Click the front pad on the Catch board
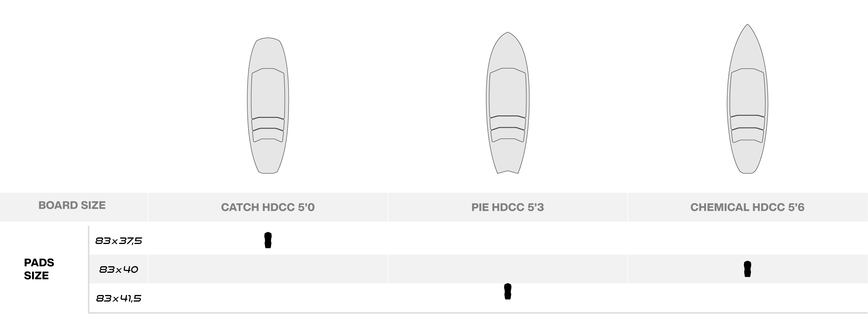Image resolution: width=868 pixels, height=321 pixels. point(268,93)
